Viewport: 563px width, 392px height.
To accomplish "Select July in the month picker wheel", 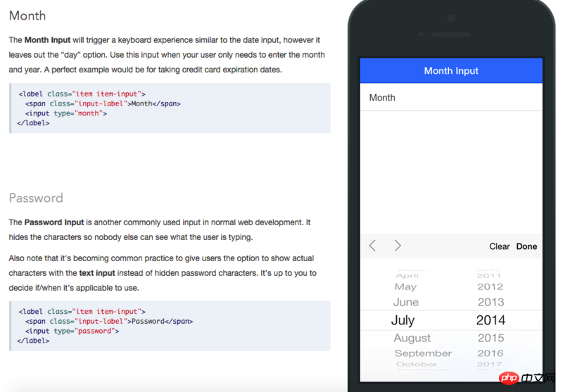I will click(x=403, y=320).
